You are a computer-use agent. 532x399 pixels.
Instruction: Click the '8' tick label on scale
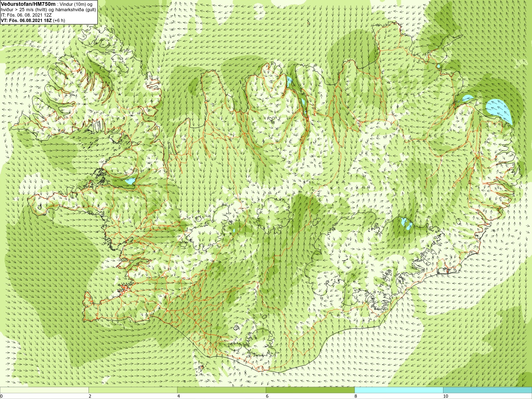pos(356,396)
